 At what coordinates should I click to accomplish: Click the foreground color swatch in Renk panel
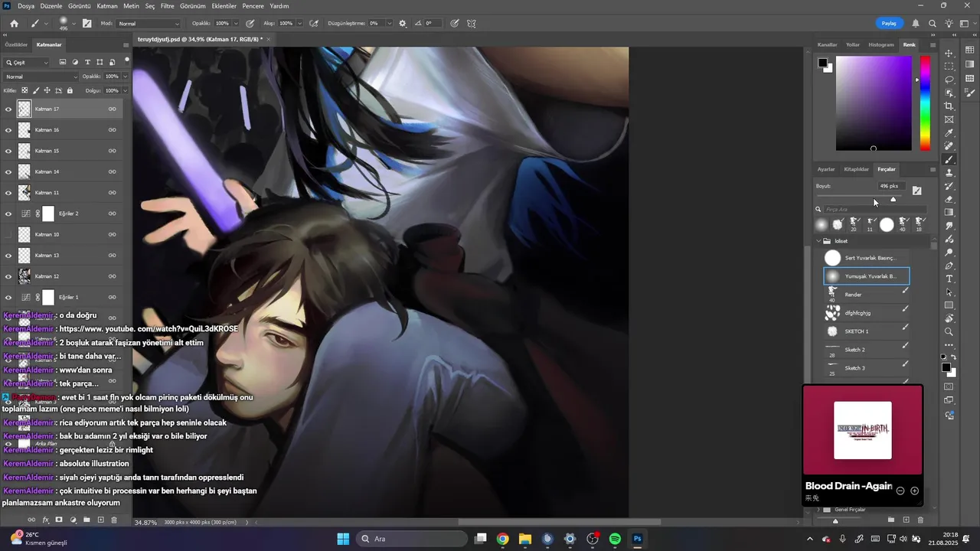[x=822, y=63]
